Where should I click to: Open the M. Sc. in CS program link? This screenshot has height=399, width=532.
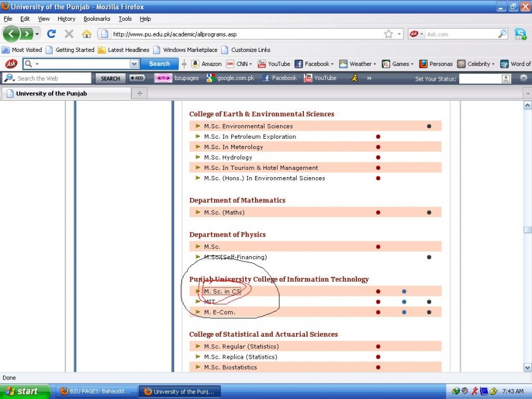[222, 291]
